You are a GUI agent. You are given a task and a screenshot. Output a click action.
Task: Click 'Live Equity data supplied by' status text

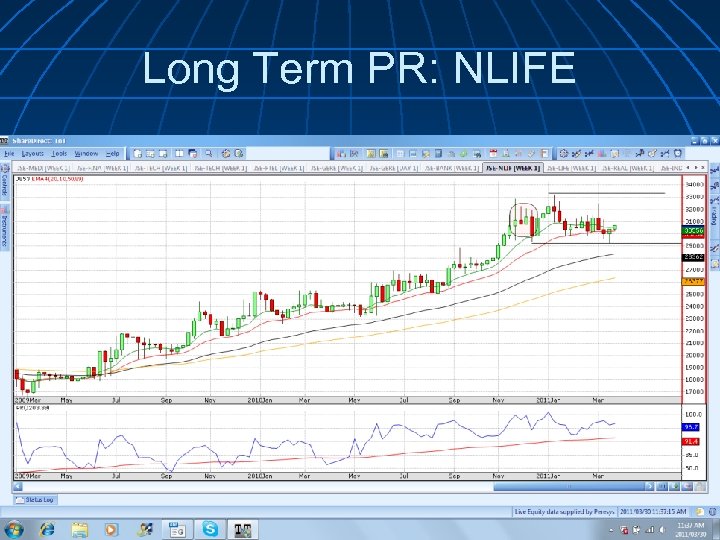(x=556, y=512)
